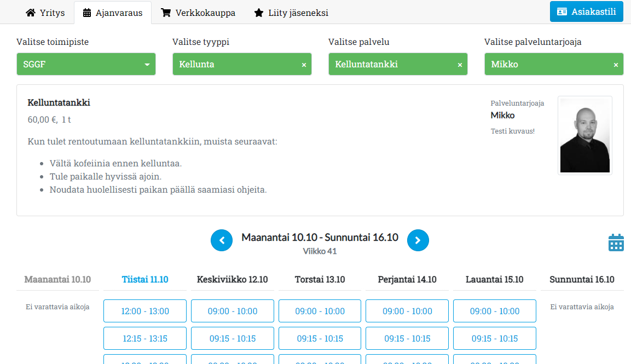Select the Liity jäseneksi tab

tap(291, 13)
